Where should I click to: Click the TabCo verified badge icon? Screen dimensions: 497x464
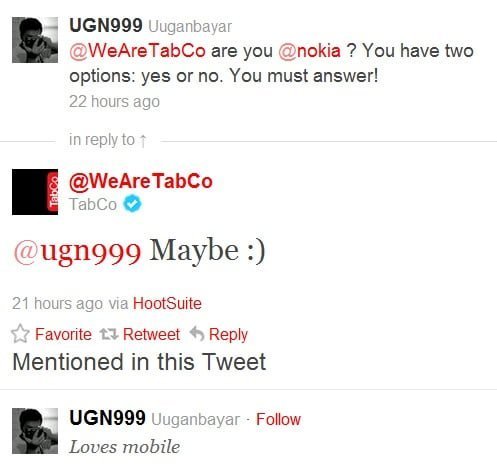(132, 204)
